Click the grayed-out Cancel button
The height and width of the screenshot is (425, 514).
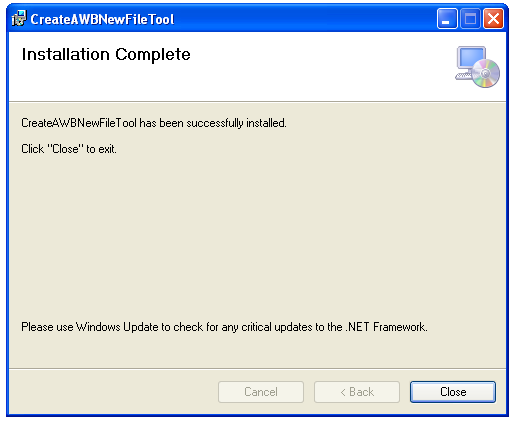(x=261, y=392)
